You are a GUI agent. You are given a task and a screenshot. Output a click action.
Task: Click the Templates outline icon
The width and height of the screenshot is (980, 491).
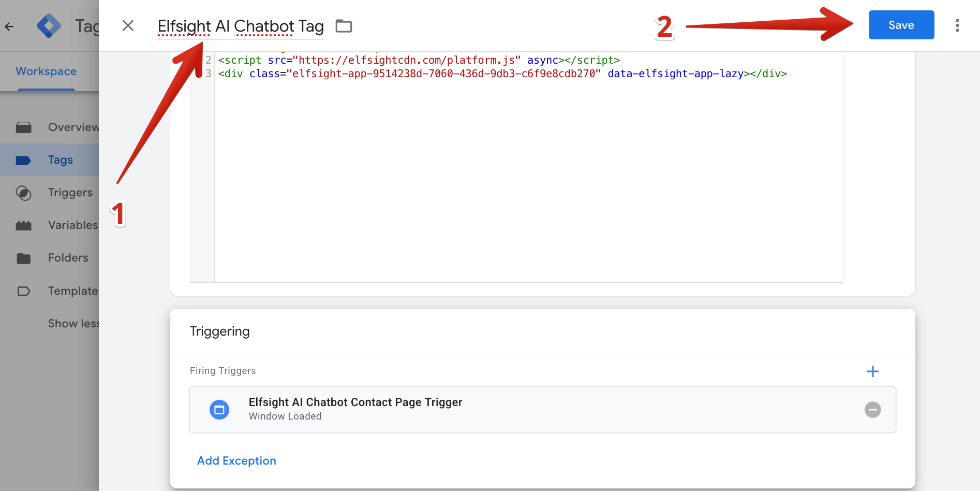(x=24, y=291)
